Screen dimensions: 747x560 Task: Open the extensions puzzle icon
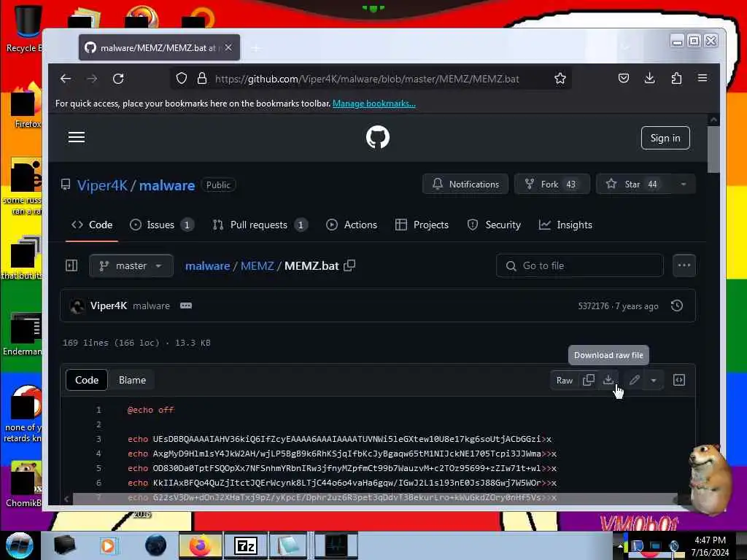pos(676,78)
